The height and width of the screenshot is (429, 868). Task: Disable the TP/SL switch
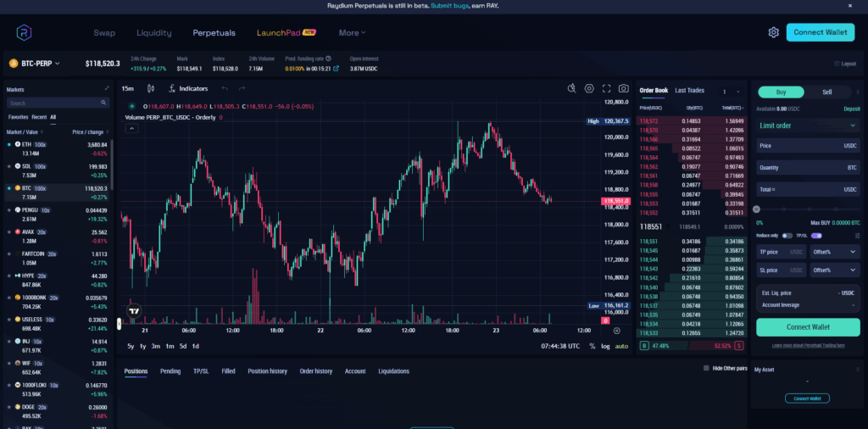816,236
